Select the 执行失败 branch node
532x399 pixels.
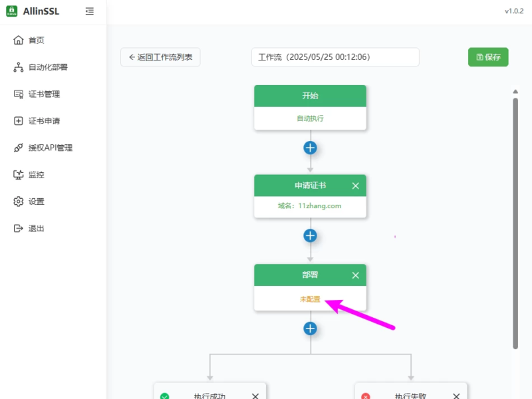point(411,395)
